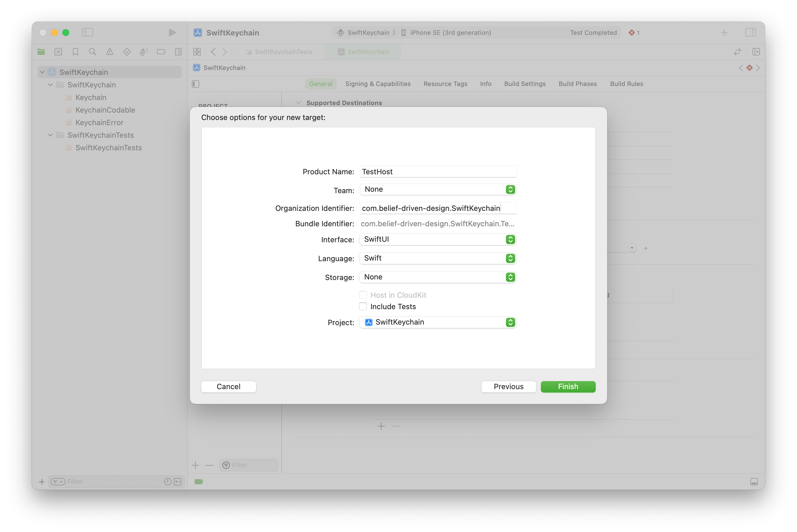
Task: Click the editor swap arrows icon
Action: [x=737, y=51]
